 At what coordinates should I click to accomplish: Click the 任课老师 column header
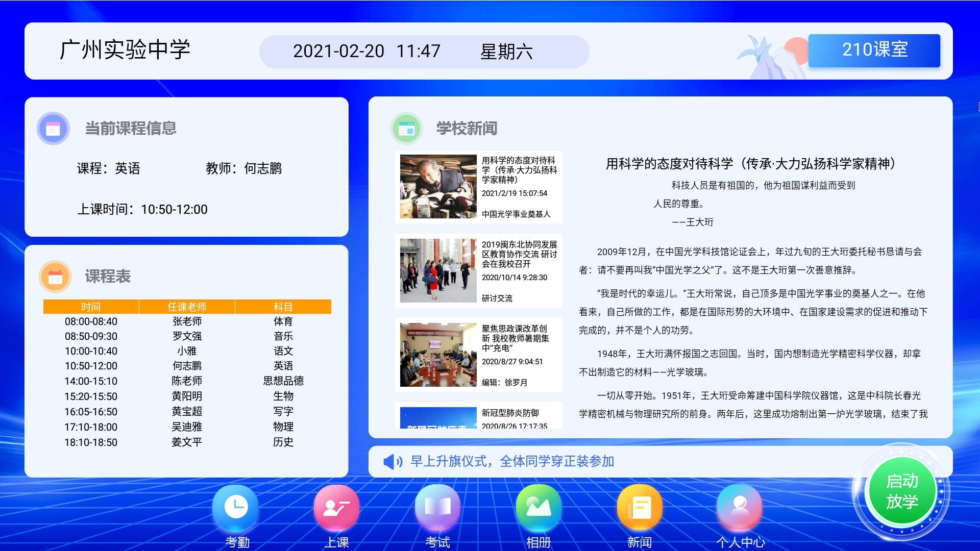point(187,307)
